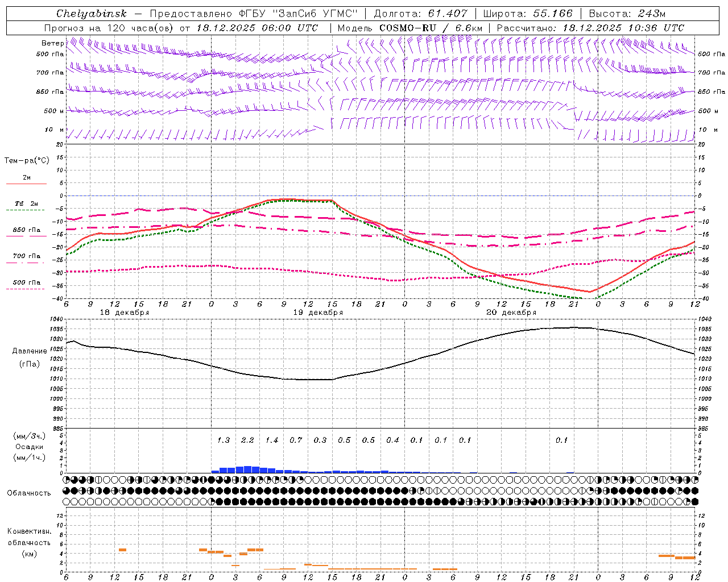Click the 0.7 precipitation total value

pyautogui.click(x=296, y=440)
